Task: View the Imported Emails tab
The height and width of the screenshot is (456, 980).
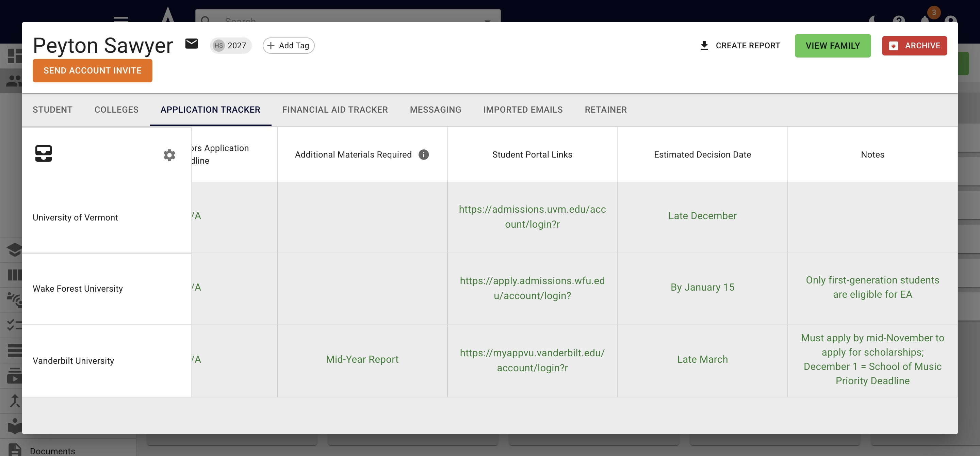Action: click(x=523, y=110)
